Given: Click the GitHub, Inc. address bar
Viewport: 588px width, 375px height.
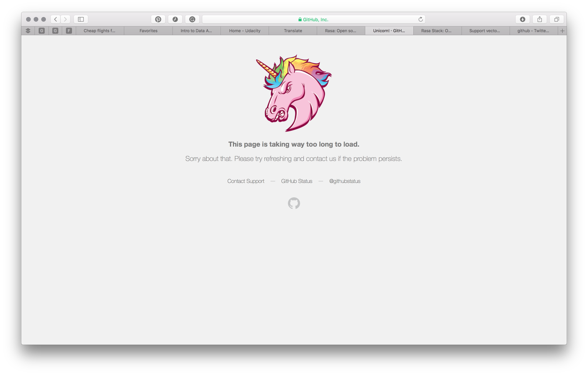Looking at the screenshot, I should coord(314,19).
